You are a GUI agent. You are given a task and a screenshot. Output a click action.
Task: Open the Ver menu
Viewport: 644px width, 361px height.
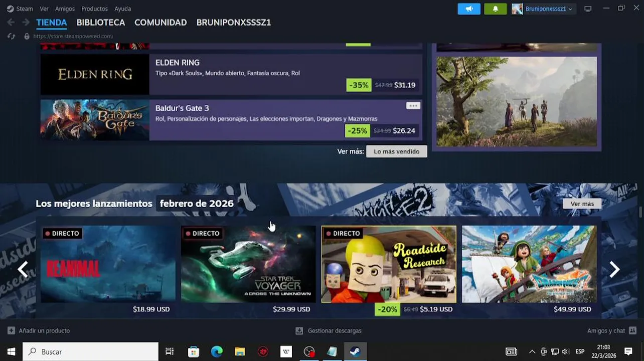pos(44,9)
